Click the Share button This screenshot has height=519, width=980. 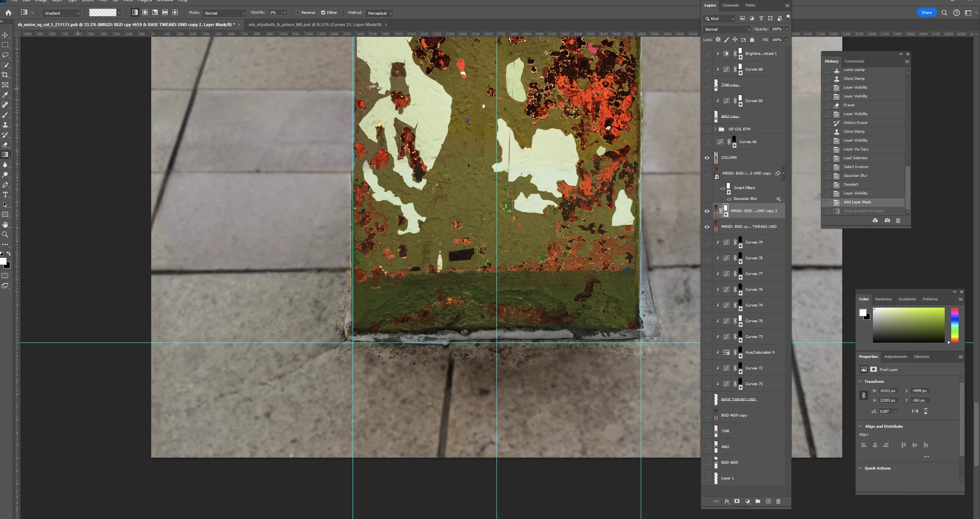926,13
